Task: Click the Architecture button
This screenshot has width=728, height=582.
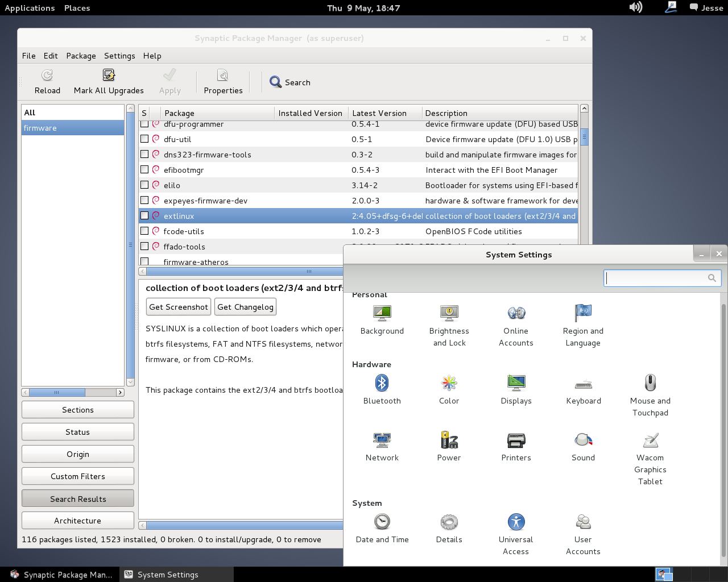Action: click(x=78, y=521)
